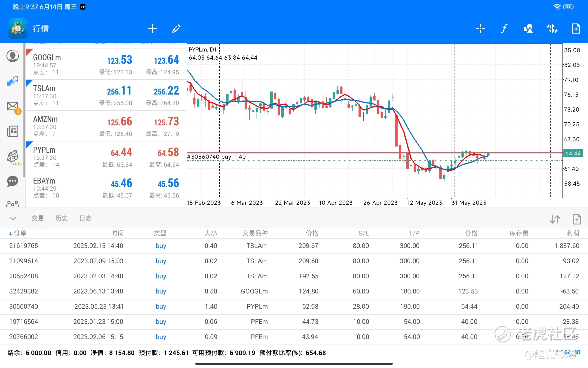
Task: Open the accounts profile icon
Action: click(13, 56)
